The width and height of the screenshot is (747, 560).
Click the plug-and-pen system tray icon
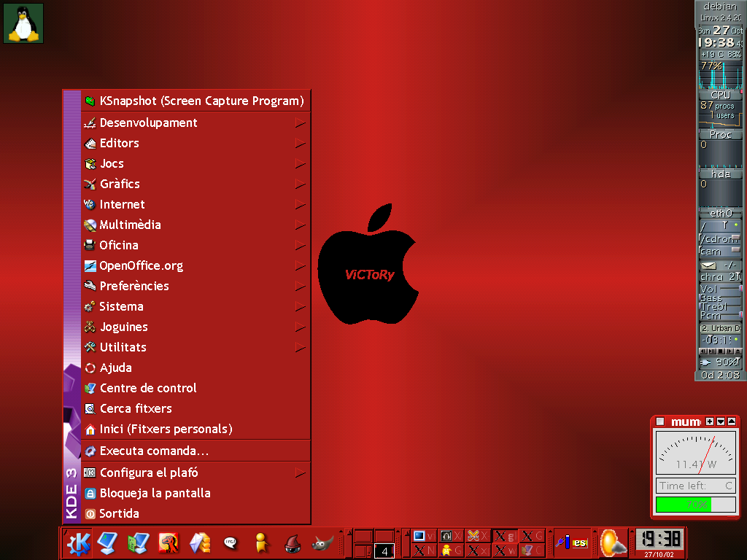(562, 542)
